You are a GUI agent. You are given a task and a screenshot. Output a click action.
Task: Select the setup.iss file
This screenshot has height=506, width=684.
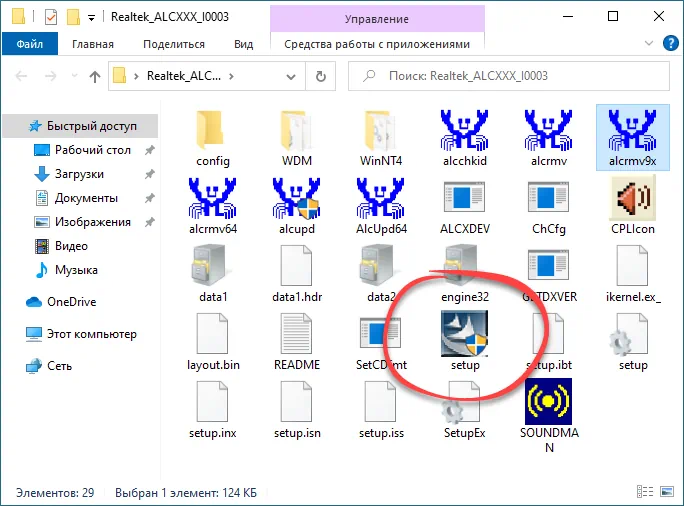point(381,410)
